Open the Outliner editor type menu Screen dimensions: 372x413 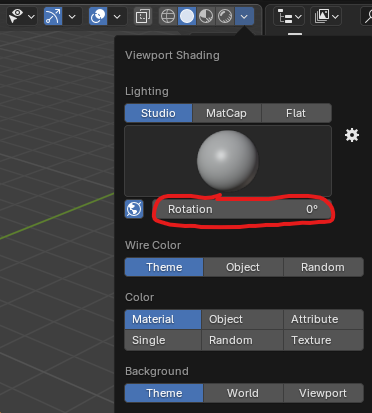289,16
